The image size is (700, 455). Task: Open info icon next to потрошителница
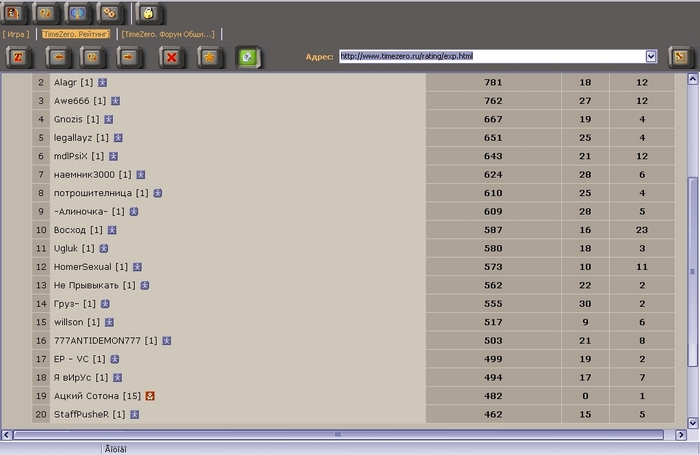pyautogui.click(x=158, y=193)
